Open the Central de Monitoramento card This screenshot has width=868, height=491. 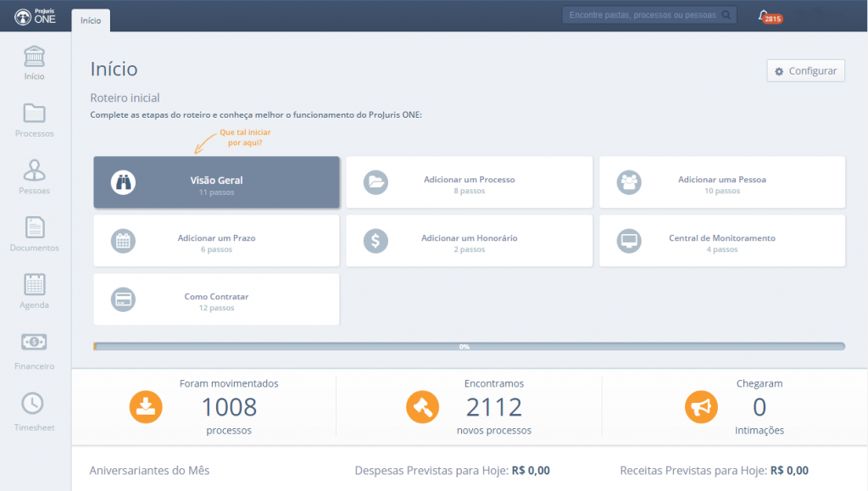[x=721, y=241]
